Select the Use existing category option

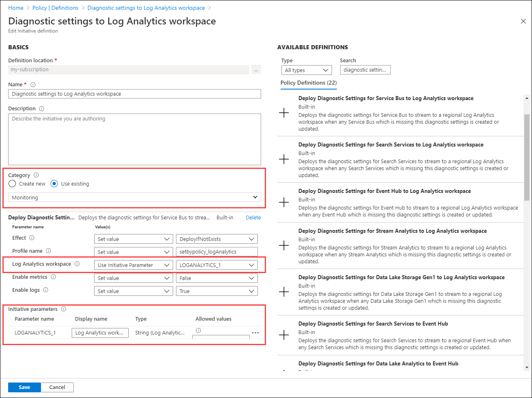coord(54,183)
